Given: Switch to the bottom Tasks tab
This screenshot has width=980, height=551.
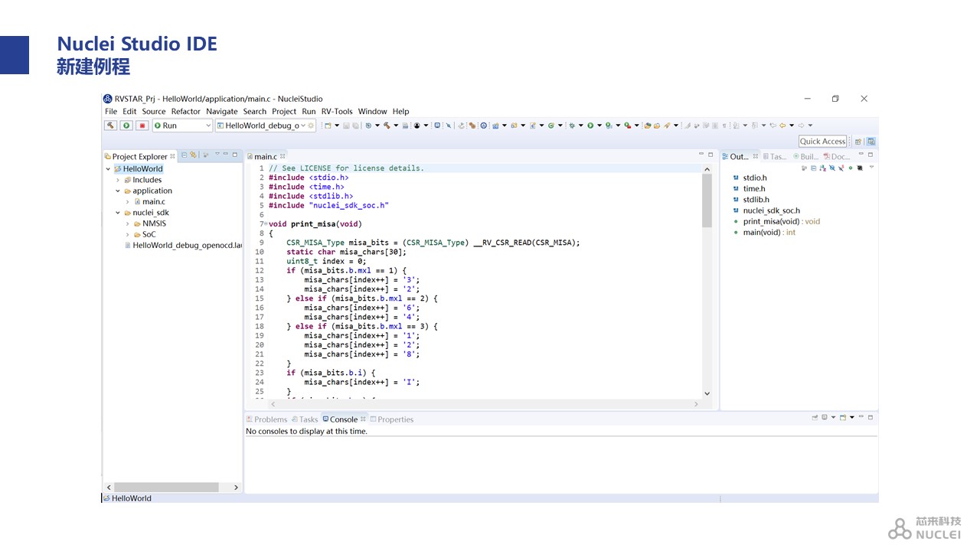Looking at the screenshot, I should (x=304, y=419).
